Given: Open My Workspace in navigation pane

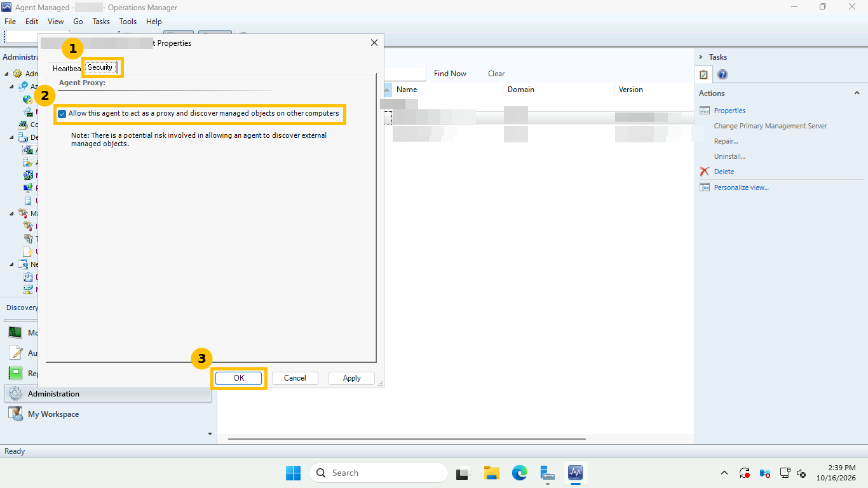Looking at the screenshot, I should pos(53,414).
